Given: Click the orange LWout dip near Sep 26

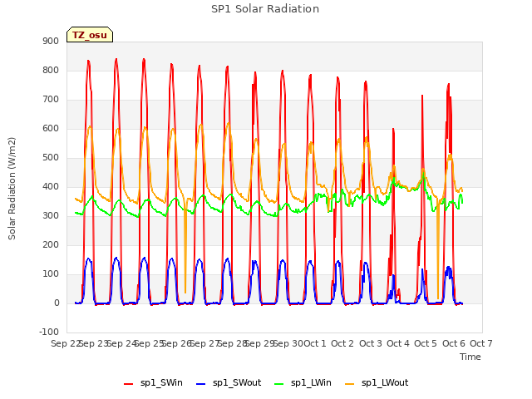Looking at the screenshot, I should pyautogui.click(x=185, y=248).
